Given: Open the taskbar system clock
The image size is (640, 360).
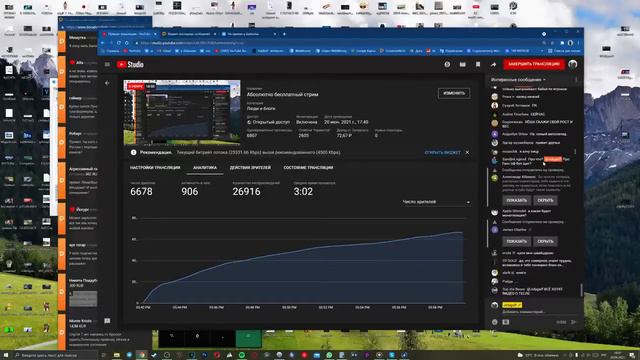Looking at the screenshot, I should 617,355.
